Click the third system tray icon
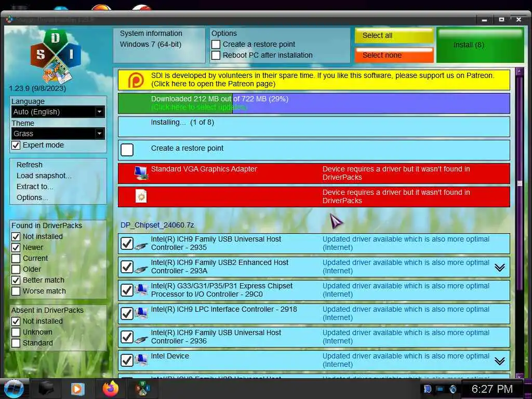Viewport: 532px width, 399px height. click(x=453, y=389)
